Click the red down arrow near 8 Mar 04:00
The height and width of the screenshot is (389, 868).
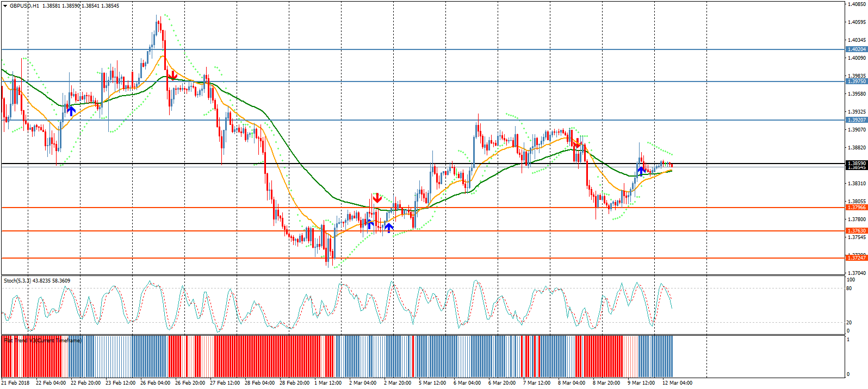pyautogui.click(x=576, y=144)
